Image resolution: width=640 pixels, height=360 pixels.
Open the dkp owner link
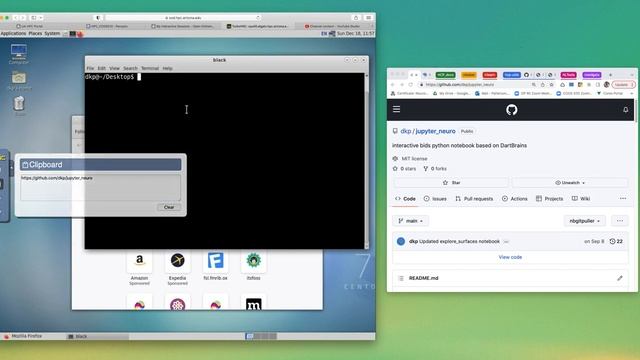[406, 131]
